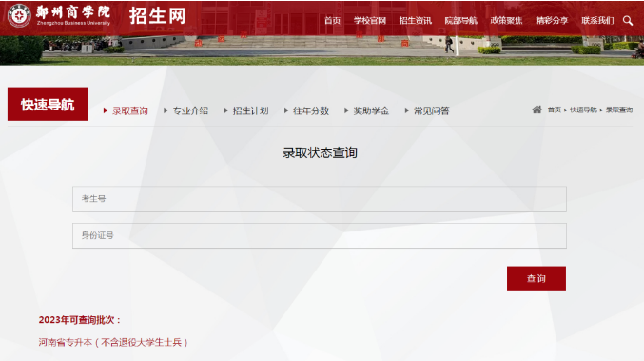Screen dimensions: 644x361
Task: Click the red 查询 button
Action: click(x=537, y=278)
